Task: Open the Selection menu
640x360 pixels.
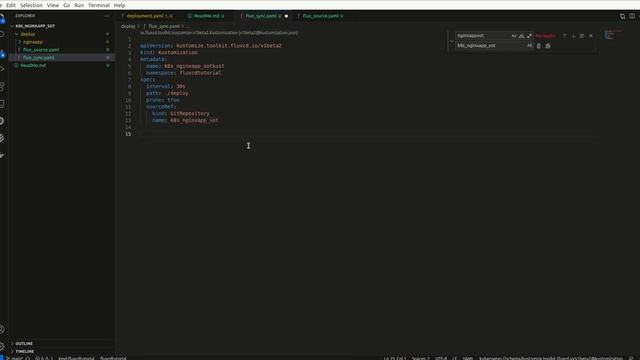Action: click(31, 5)
